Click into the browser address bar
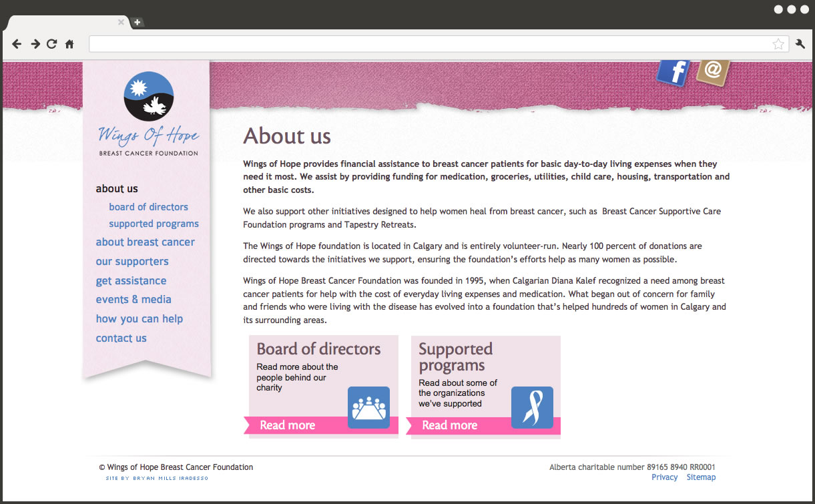 tap(427, 44)
